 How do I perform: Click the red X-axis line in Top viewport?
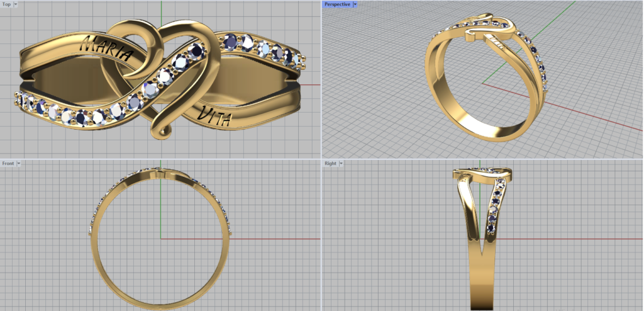pyautogui.click(x=314, y=85)
